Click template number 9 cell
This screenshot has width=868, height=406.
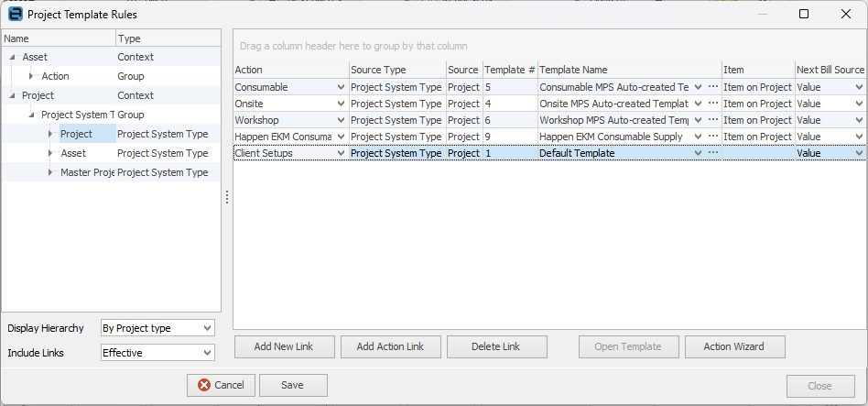(510, 137)
